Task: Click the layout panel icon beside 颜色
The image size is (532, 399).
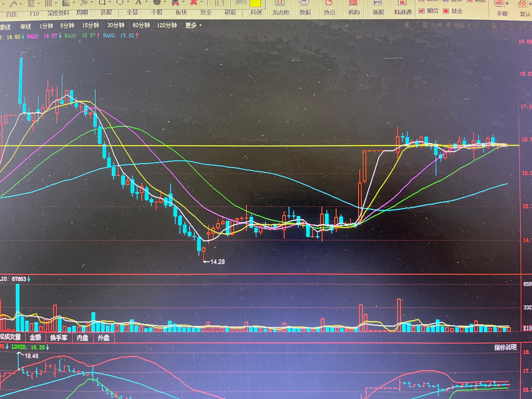Action: (220, 3)
